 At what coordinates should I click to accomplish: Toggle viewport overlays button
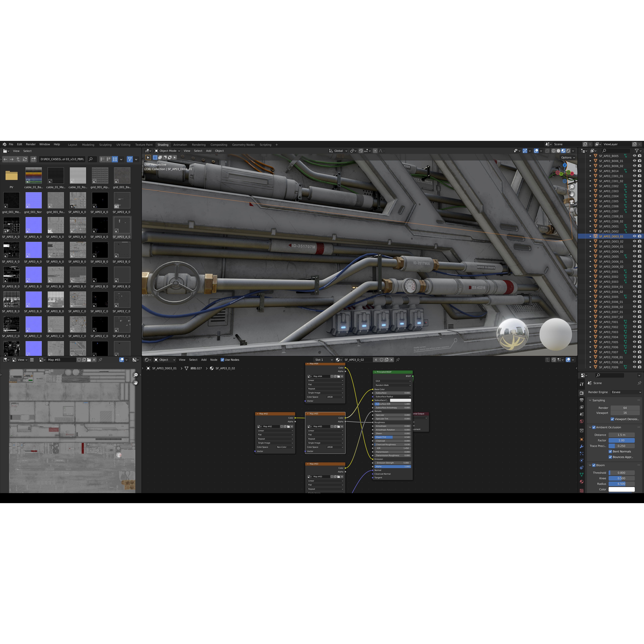[x=536, y=151]
